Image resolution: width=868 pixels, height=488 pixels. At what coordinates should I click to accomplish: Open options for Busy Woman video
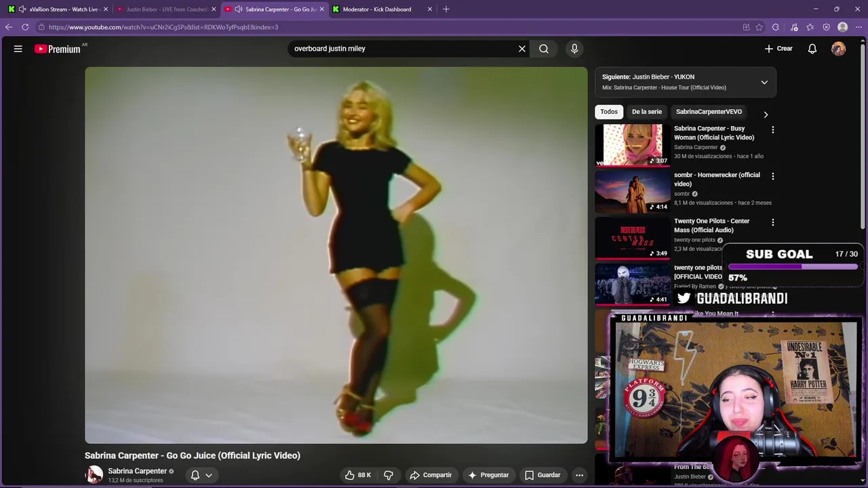[772, 129]
